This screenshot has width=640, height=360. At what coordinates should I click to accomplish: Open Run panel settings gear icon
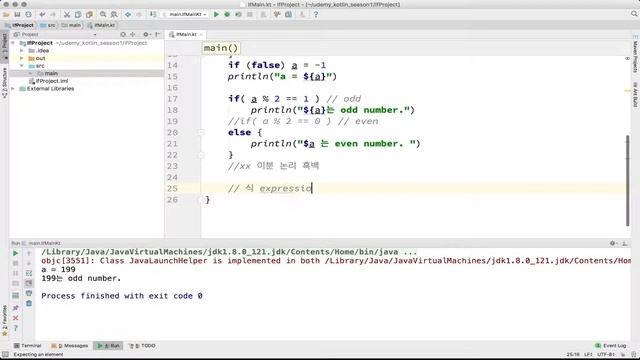click(613, 243)
